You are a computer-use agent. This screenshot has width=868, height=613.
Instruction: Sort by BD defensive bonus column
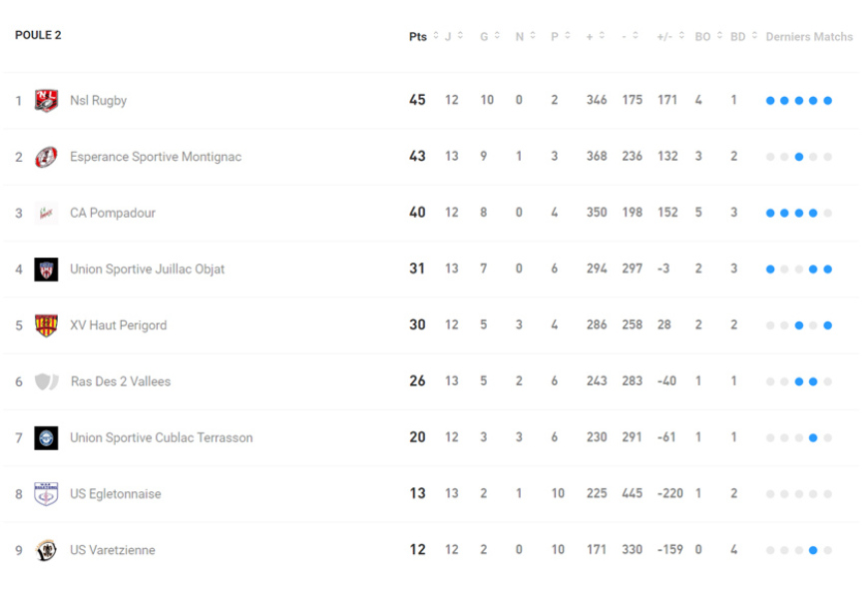coord(739,37)
